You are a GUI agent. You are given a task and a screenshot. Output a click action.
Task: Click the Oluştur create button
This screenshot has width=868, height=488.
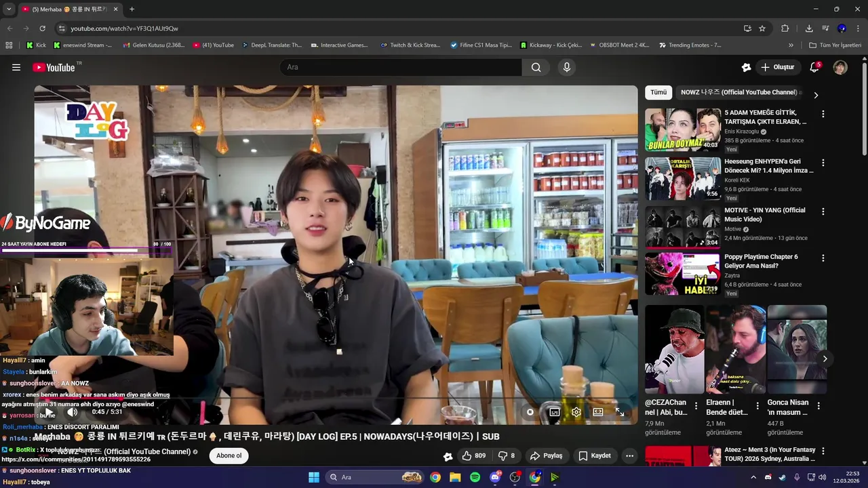(x=777, y=67)
